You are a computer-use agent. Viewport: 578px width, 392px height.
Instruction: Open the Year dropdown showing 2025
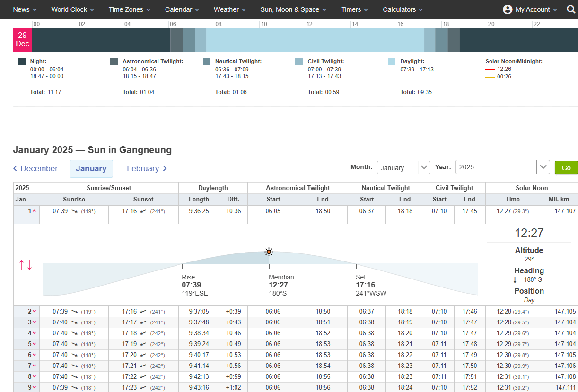pyautogui.click(x=502, y=167)
